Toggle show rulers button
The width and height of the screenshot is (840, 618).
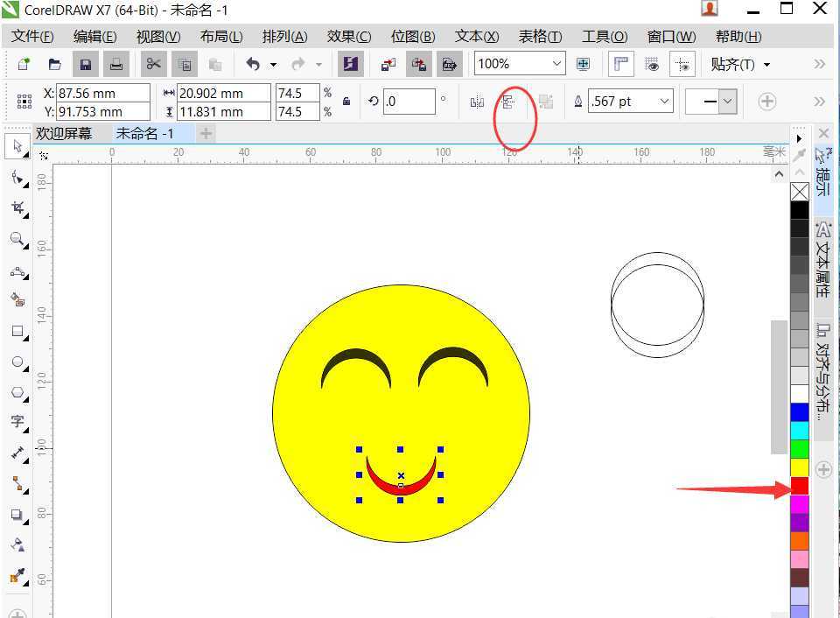620,64
